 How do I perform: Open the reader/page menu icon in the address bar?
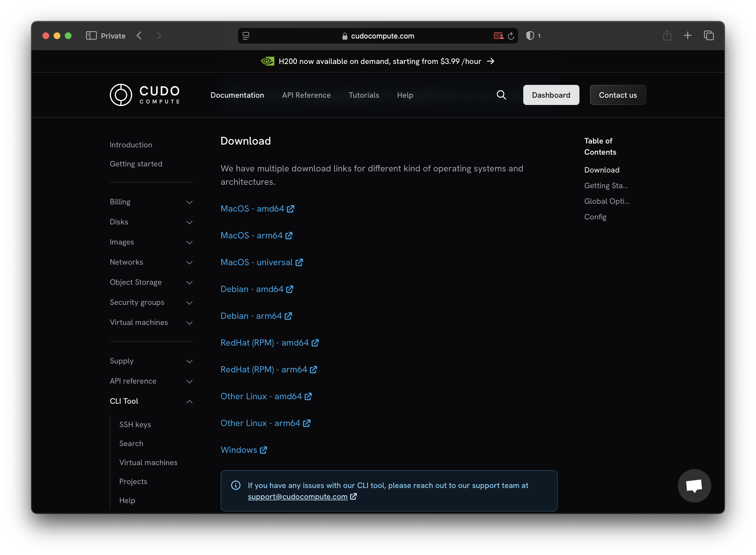coord(246,36)
